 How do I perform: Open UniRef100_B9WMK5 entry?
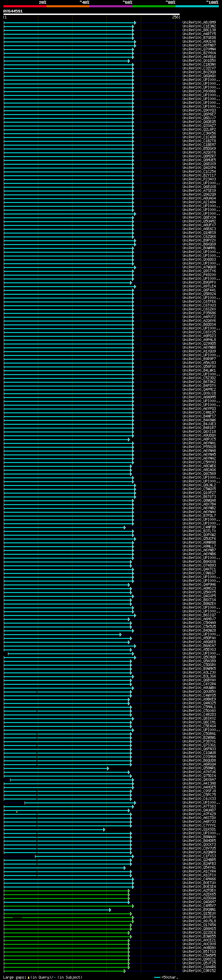(199, 669)
